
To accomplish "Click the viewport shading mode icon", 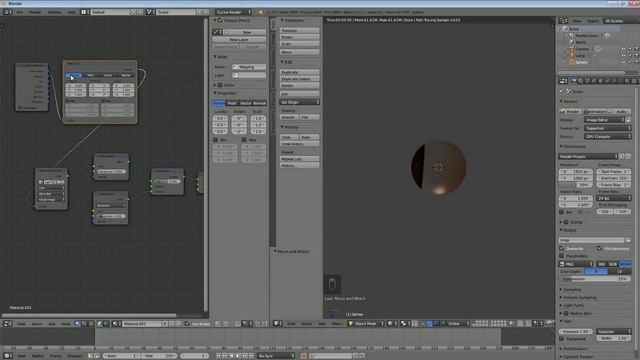I will click(x=391, y=324).
